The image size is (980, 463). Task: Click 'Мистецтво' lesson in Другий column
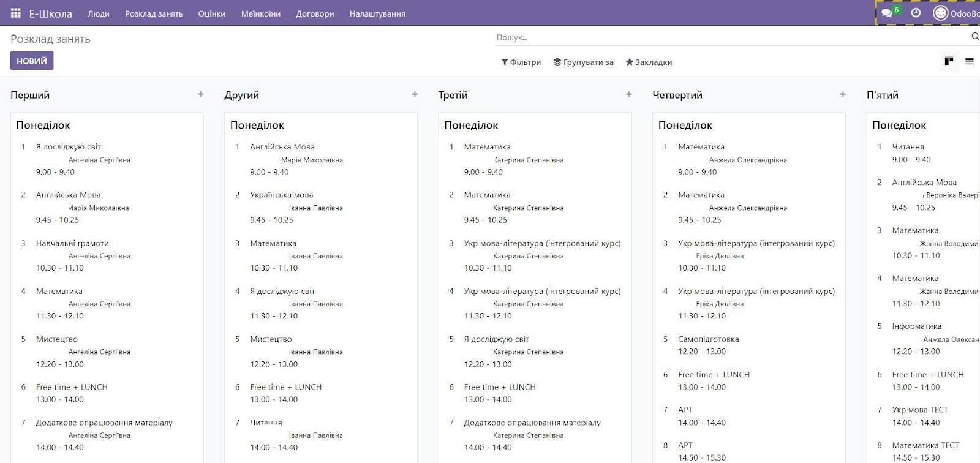[x=271, y=339]
